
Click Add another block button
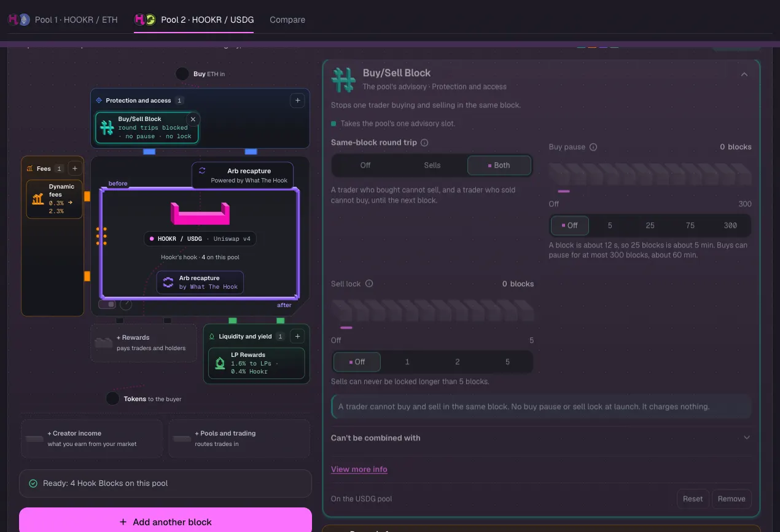tap(165, 521)
